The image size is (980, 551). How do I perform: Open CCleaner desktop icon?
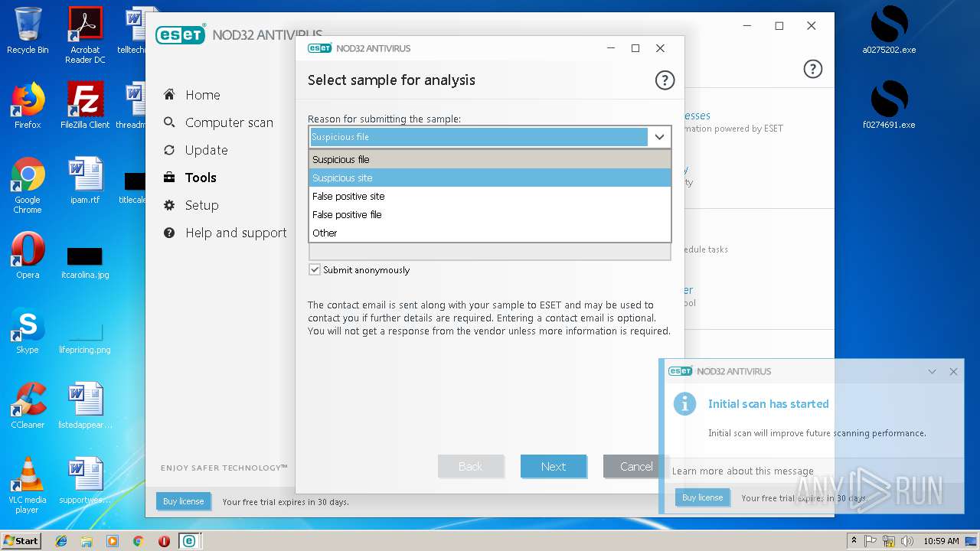[x=28, y=406]
